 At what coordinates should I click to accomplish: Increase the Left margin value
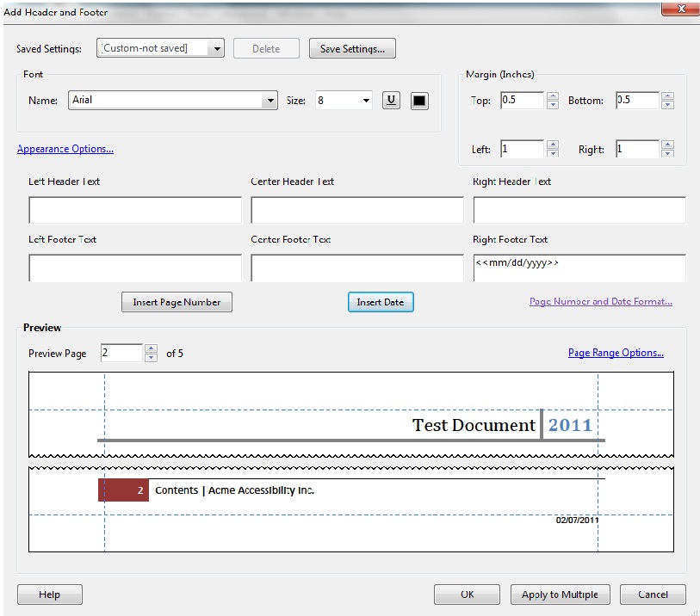point(553,145)
